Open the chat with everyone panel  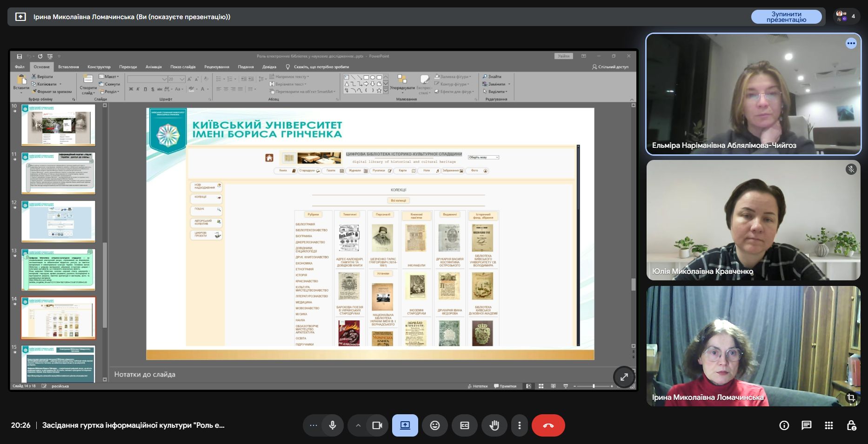tap(806, 425)
